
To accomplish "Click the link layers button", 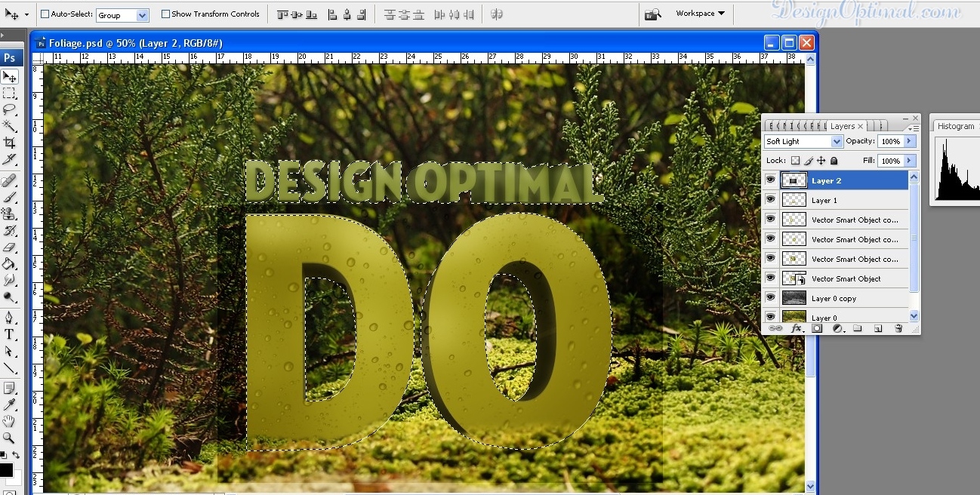I will (x=775, y=328).
